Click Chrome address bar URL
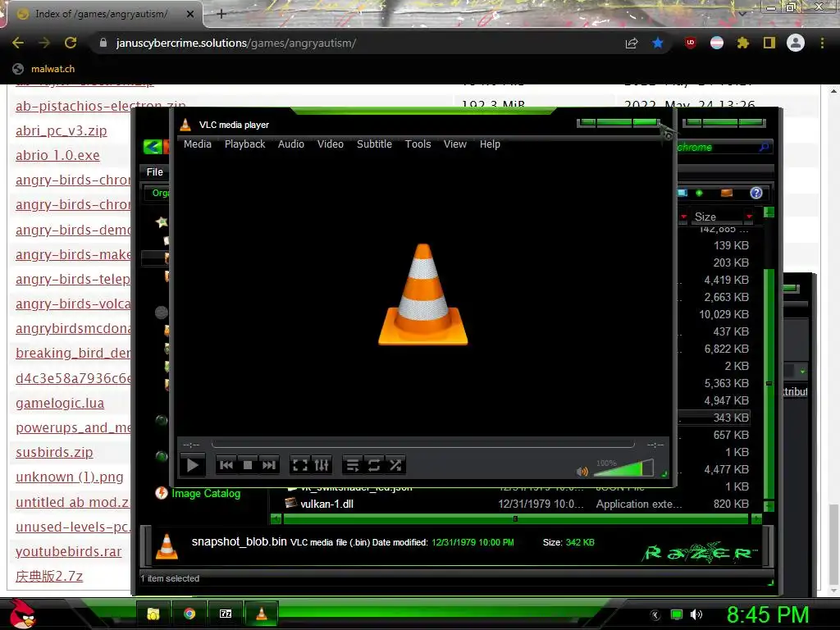 pos(235,43)
